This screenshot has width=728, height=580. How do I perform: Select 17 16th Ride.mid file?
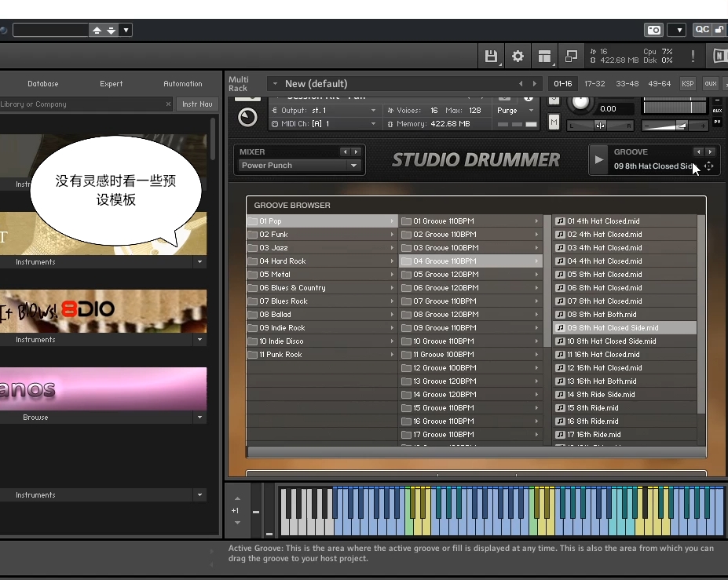(624, 434)
